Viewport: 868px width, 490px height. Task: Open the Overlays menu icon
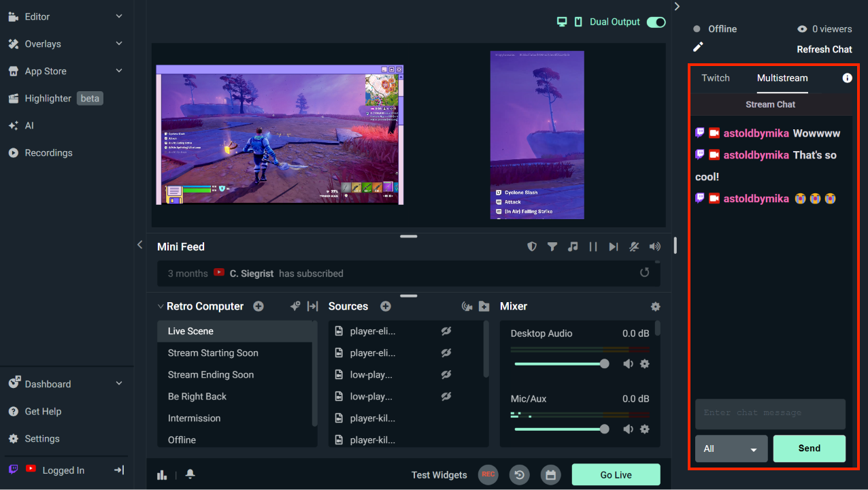point(13,44)
